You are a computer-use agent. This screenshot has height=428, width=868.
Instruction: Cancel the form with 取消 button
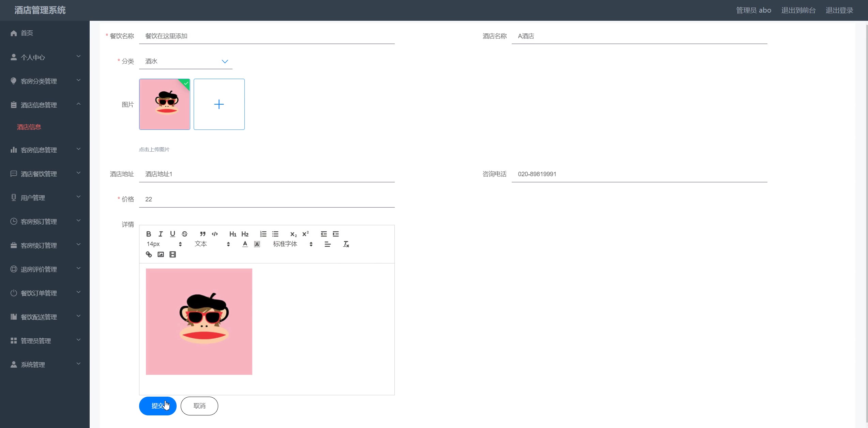199,406
